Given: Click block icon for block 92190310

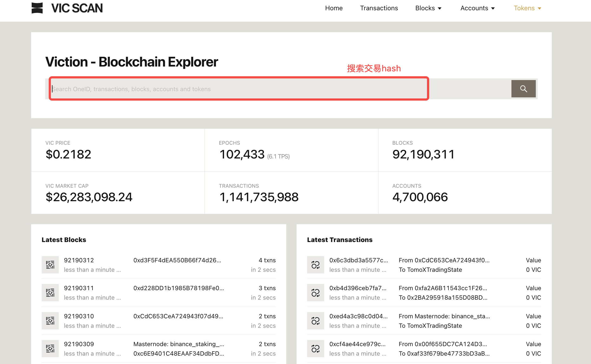Looking at the screenshot, I should (50, 321).
